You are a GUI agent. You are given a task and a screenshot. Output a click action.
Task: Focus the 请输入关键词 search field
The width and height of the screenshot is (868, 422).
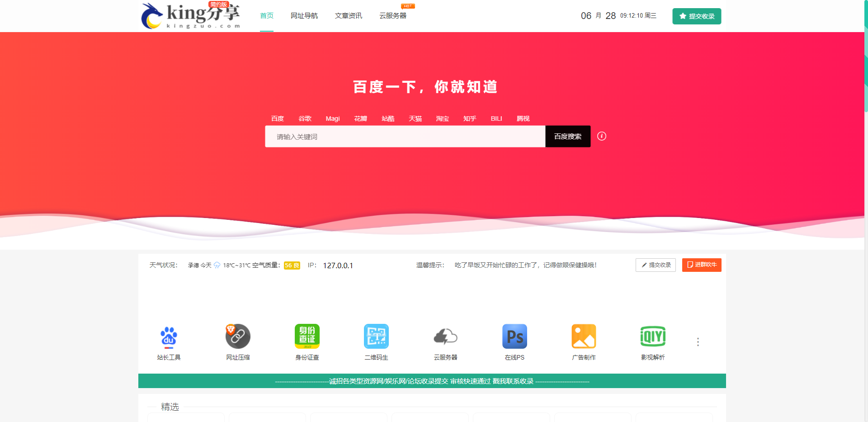[x=405, y=136]
